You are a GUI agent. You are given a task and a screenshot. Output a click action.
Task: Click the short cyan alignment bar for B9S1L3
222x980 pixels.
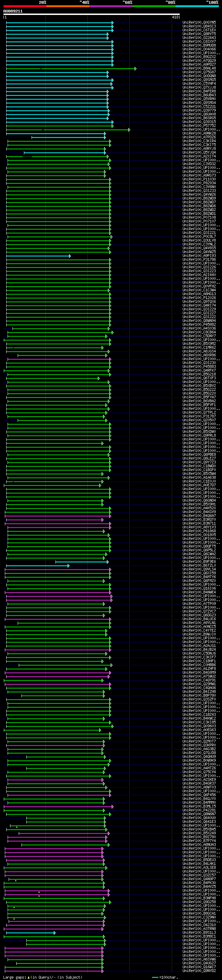(31, 933)
